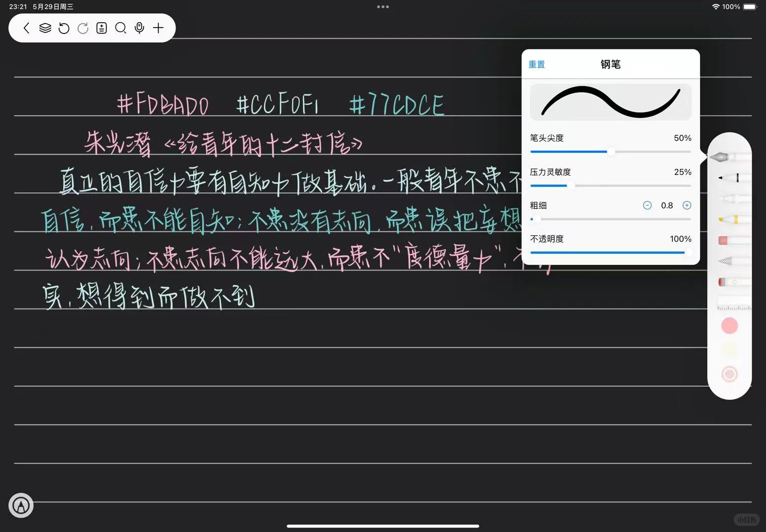Select the pink color swatch

click(730, 325)
